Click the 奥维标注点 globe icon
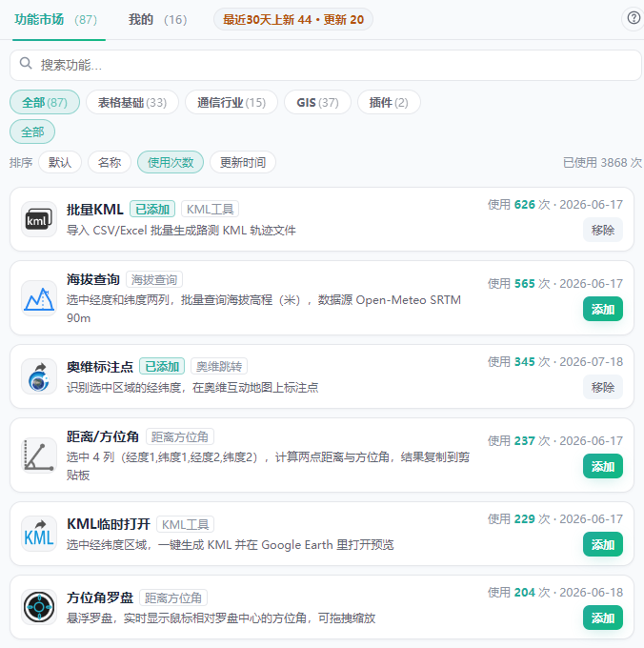 point(39,376)
